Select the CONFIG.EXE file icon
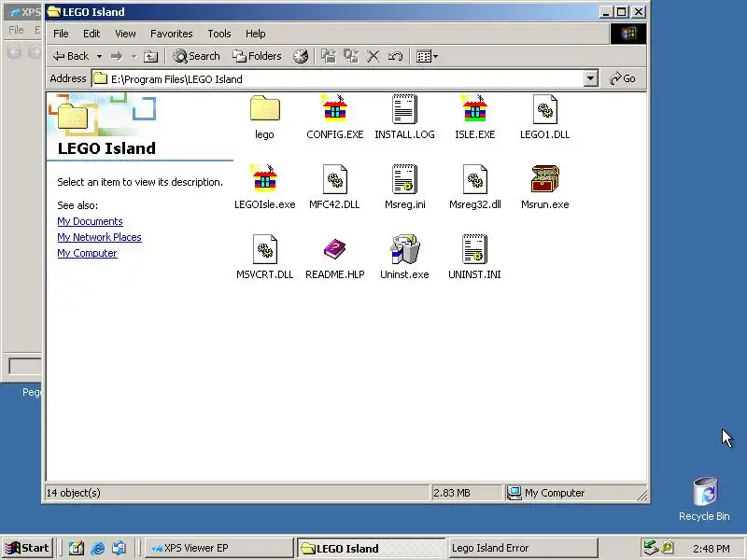This screenshot has width=747, height=560. coord(335,109)
